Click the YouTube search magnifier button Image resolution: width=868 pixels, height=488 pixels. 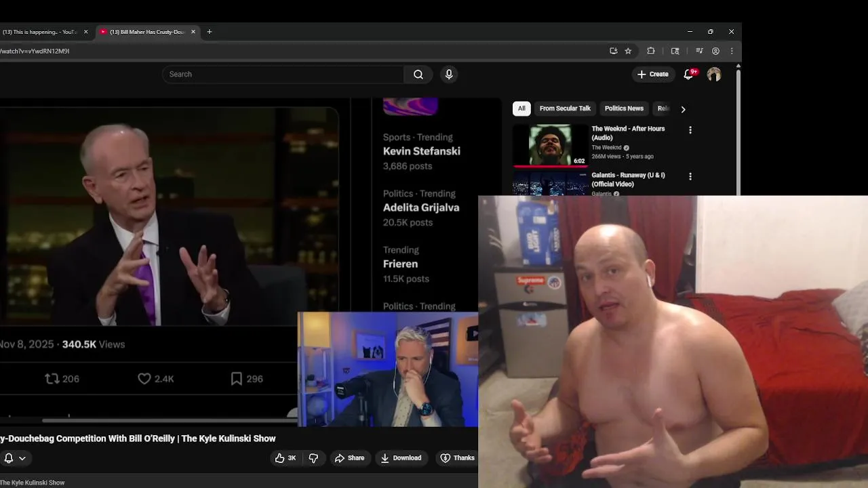pos(418,75)
